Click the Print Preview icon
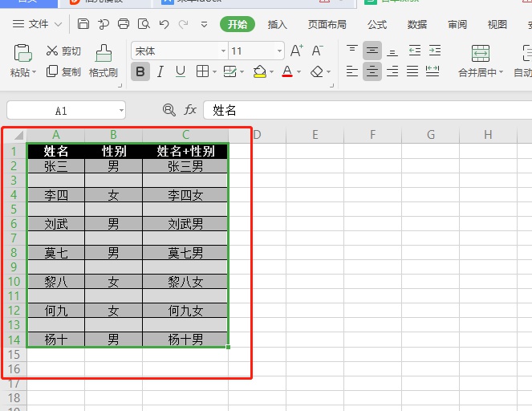 144,24
